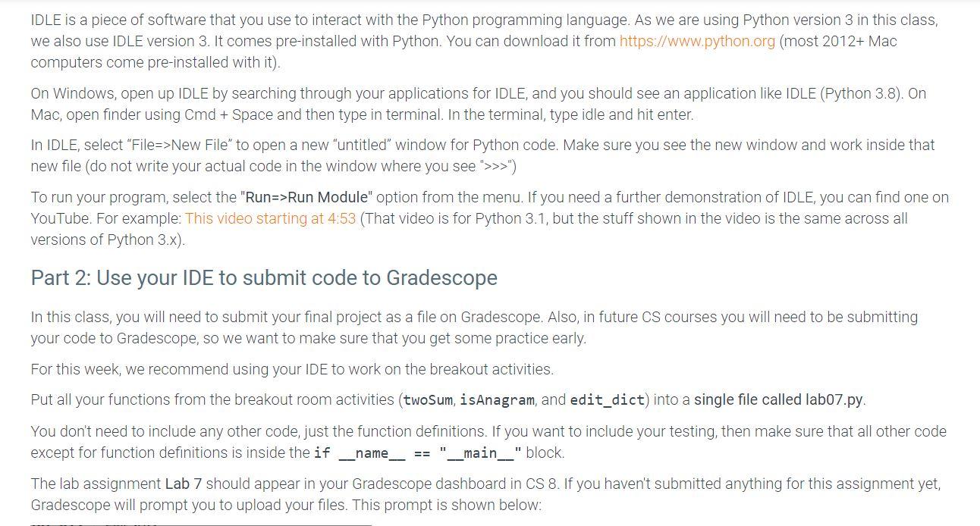Click the bold 'Run=>Run Module' text
This screenshot has width=980, height=526.
coord(306,197)
